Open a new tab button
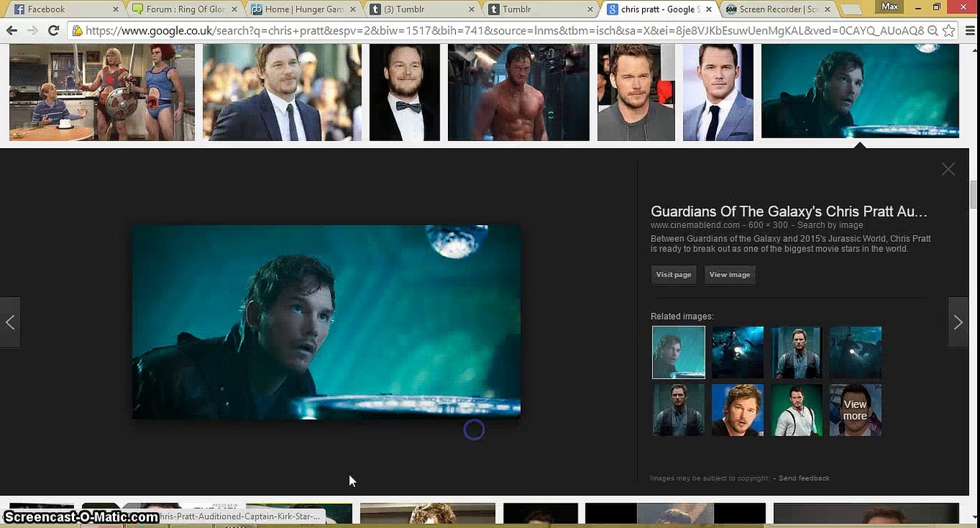The image size is (980, 528). coord(850,10)
